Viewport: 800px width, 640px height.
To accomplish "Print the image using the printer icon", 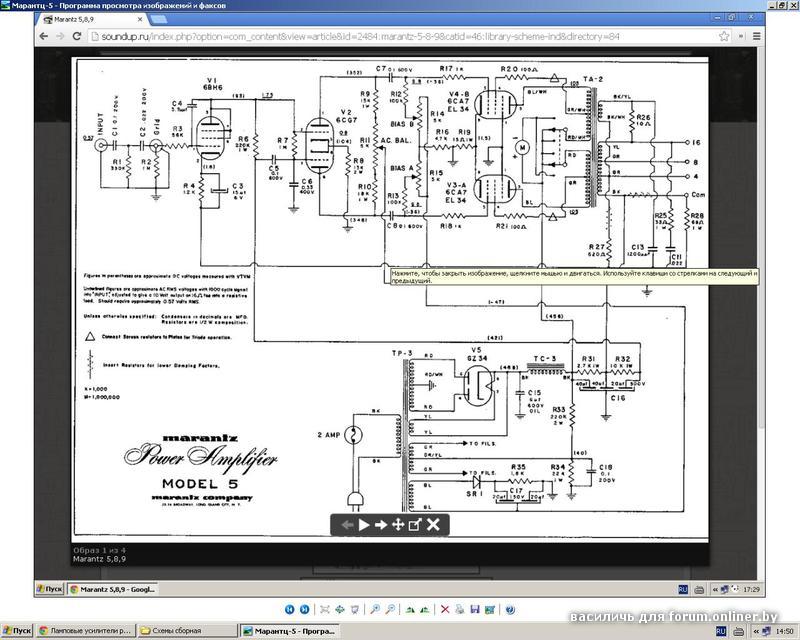I will (x=460, y=609).
